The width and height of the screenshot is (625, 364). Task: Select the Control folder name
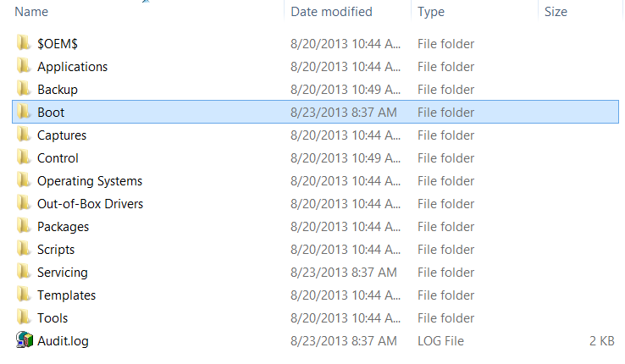58,157
